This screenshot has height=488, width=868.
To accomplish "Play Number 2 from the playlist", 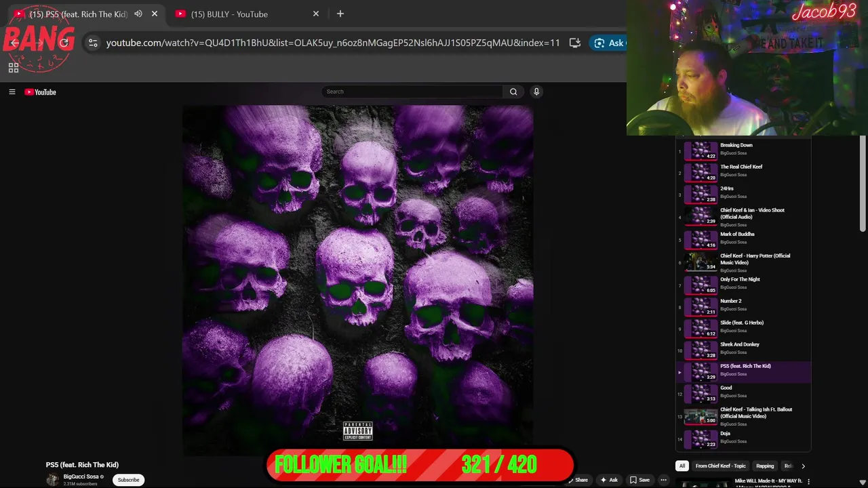I will (x=743, y=306).
